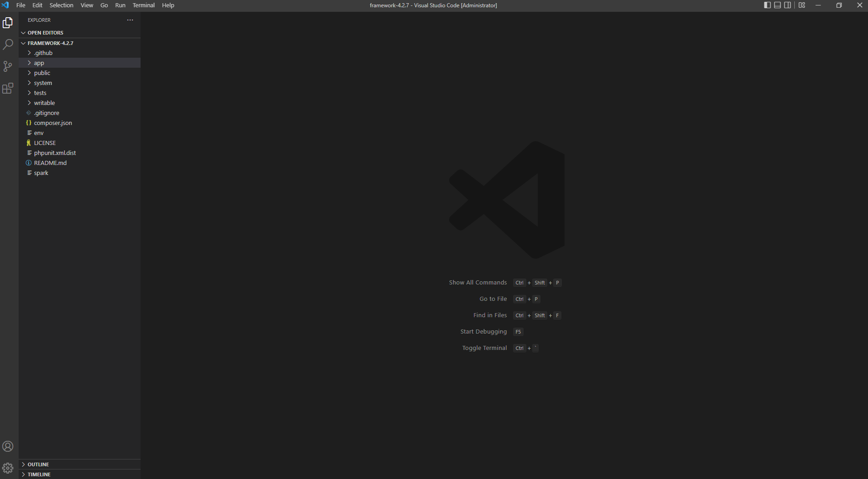Open the Go menu
This screenshot has width=868, height=479.
104,5
